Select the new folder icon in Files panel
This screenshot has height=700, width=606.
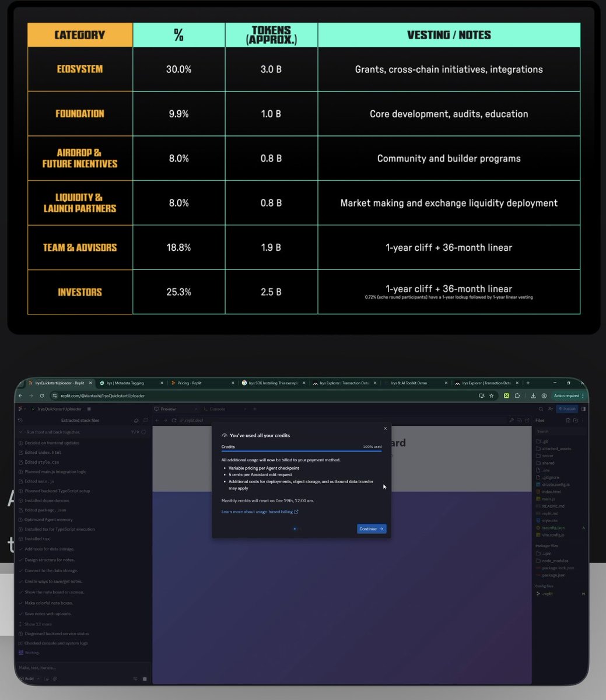[x=576, y=420]
